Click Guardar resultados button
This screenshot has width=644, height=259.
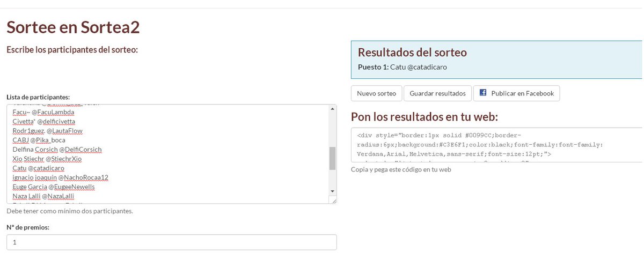tap(437, 93)
